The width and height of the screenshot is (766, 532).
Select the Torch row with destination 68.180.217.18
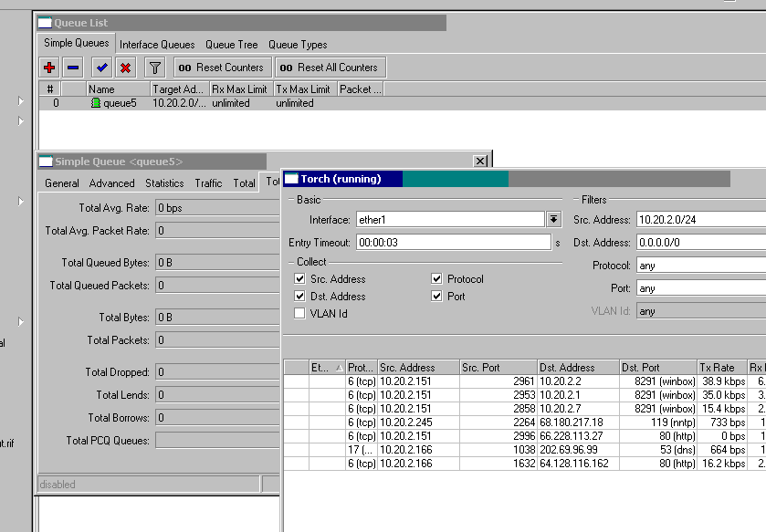tap(525, 422)
